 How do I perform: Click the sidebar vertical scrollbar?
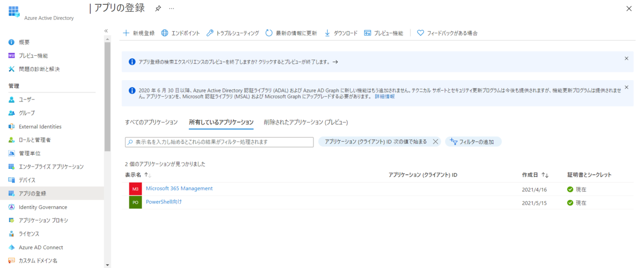tap(107, 97)
